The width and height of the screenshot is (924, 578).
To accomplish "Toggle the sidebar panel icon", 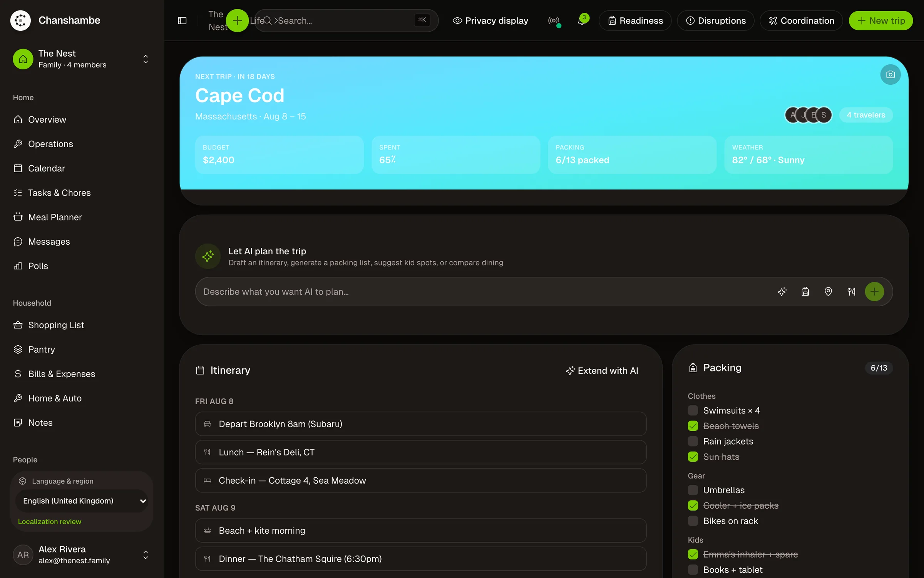I will point(182,20).
